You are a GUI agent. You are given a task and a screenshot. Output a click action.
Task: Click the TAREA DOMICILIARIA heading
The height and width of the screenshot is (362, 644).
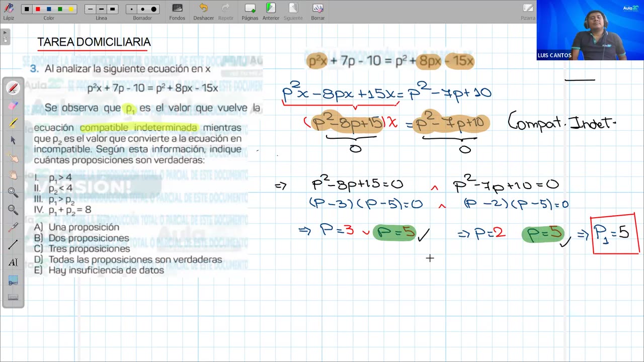pos(94,42)
